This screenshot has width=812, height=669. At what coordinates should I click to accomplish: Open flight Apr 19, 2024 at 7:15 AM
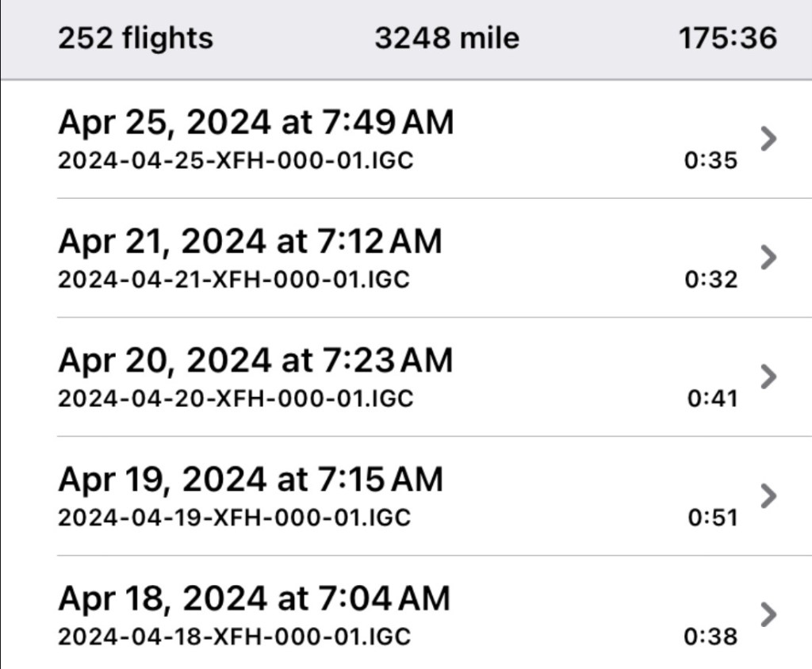tap(250, 479)
